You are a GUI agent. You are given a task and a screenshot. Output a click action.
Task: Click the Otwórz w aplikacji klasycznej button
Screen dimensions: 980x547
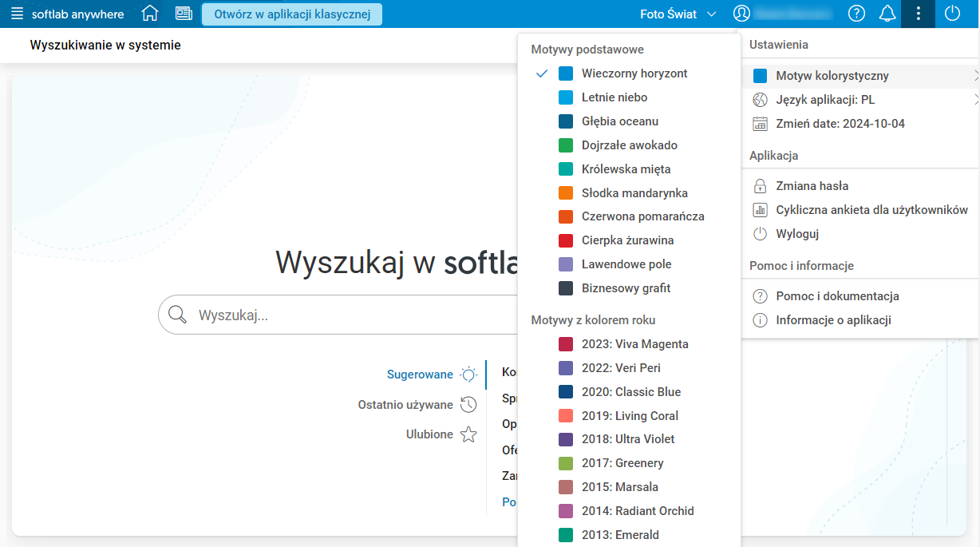coord(291,14)
